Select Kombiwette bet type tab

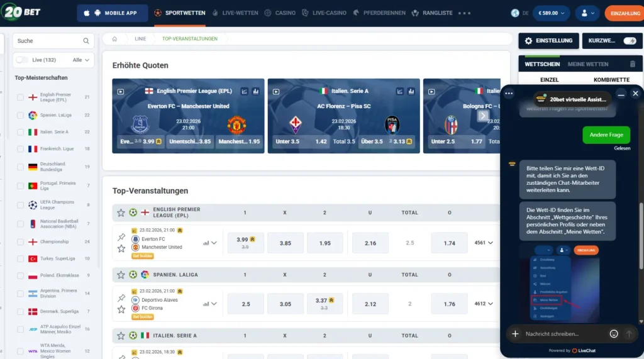click(611, 80)
